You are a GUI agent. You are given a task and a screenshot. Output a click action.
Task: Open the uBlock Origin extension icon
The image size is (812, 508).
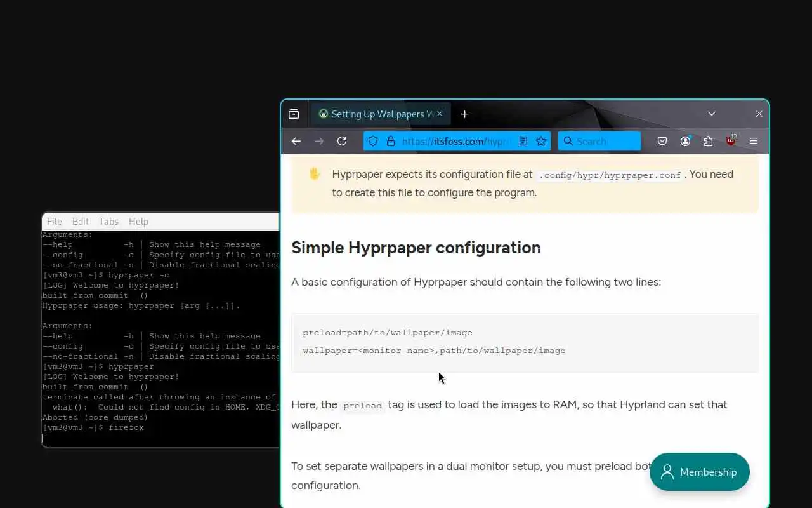tap(731, 141)
